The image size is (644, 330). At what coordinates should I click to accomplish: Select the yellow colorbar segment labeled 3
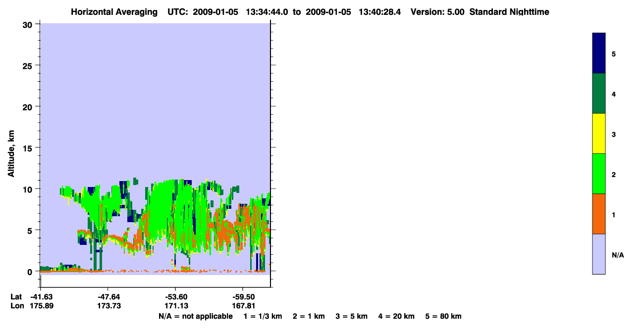[x=599, y=134]
